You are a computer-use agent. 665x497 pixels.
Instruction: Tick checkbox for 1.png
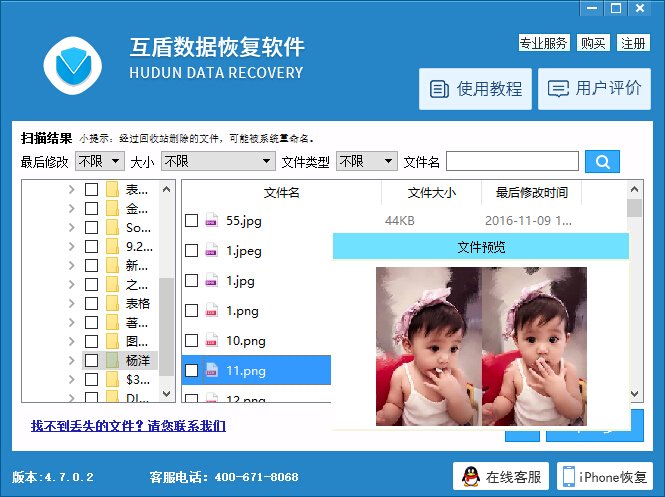tap(191, 311)
